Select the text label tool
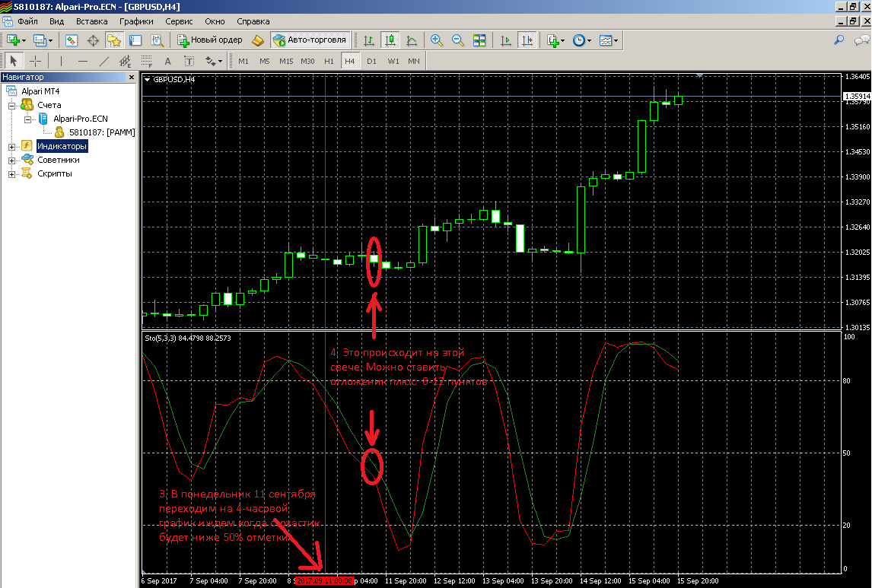This screenshot has height=588, width=872. pos(189,61)
